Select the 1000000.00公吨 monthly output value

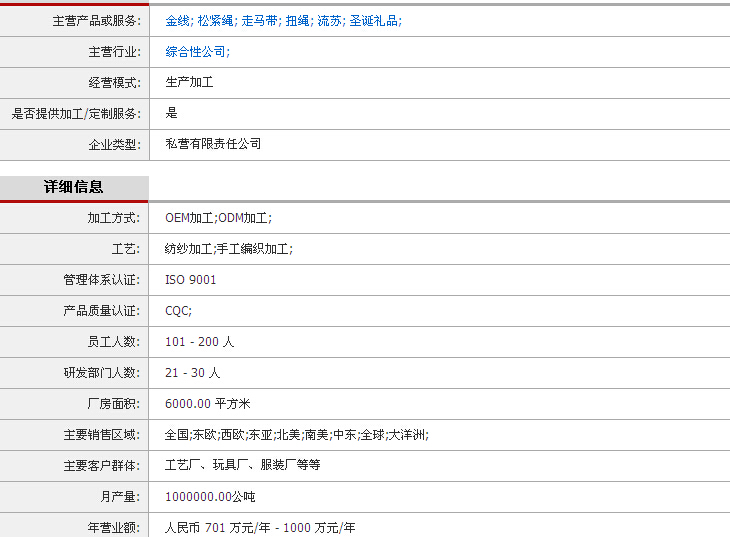point(210,496)
